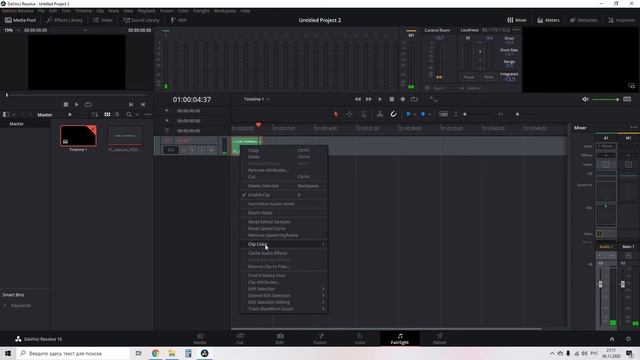This screenshot has height=360, width=640.
Task: Select the range selection crosshair tool
Action: [350, 114]
